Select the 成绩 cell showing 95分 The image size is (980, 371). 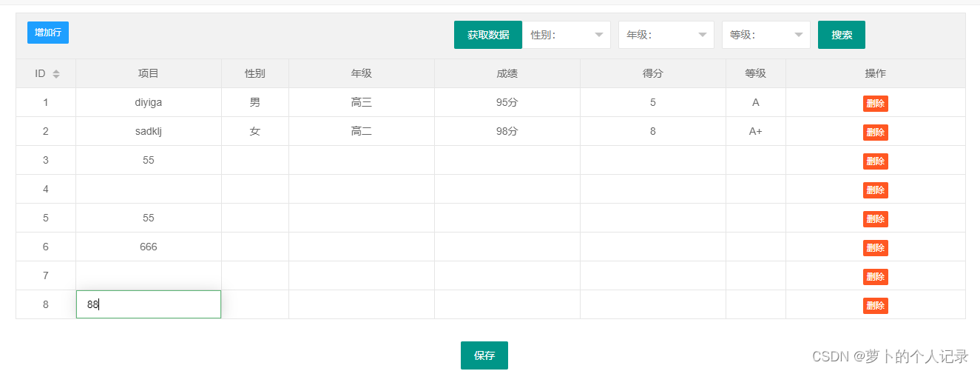(x=507, y=102)
